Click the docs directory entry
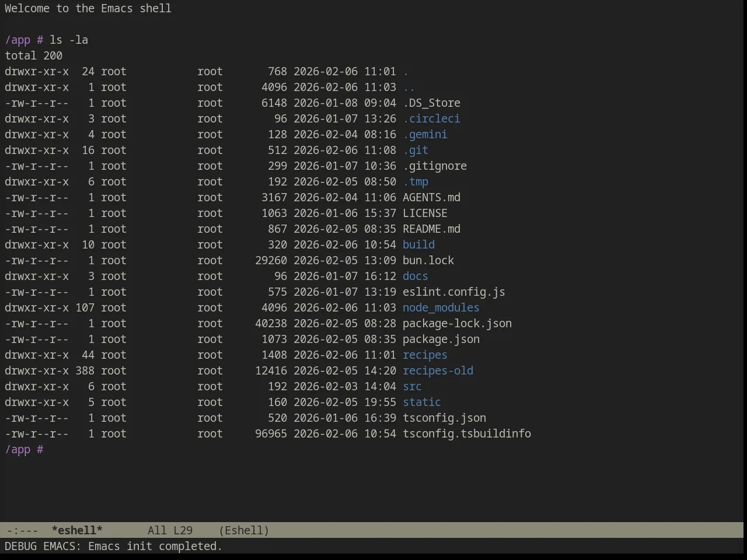 416,276
